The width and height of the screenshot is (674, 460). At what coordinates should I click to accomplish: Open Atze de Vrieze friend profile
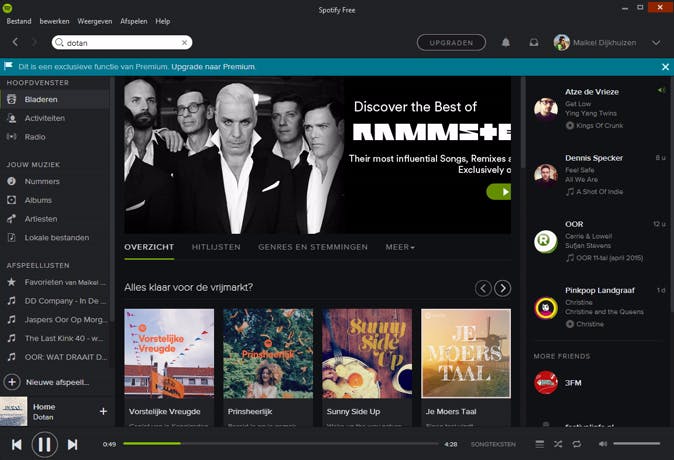pyautogui.click(x=592, y=92)
